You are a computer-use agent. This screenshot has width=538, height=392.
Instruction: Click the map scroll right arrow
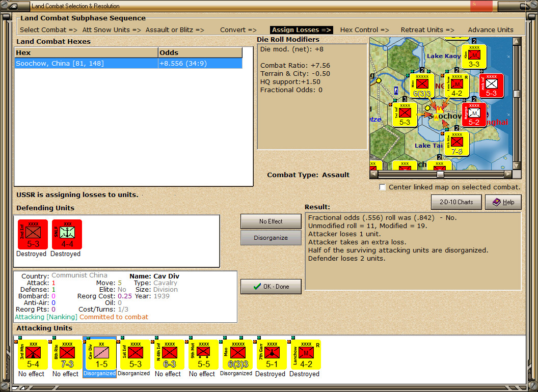pyautogui.click(x=508, y=174)
